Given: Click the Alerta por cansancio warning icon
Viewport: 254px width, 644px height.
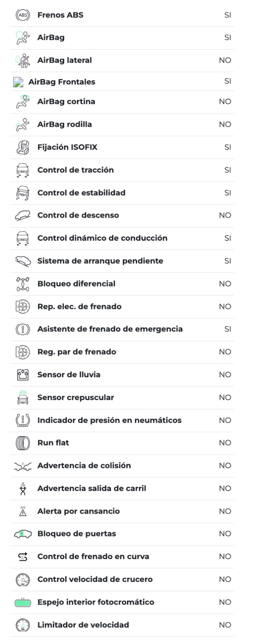Looking at the screenshot, I should tap(23, 511).
